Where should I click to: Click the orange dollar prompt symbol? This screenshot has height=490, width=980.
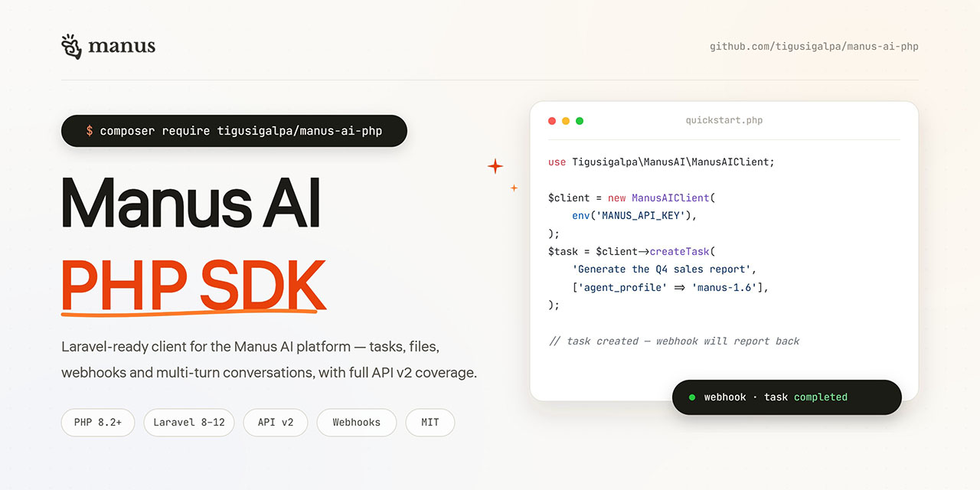tap(90, 131)
